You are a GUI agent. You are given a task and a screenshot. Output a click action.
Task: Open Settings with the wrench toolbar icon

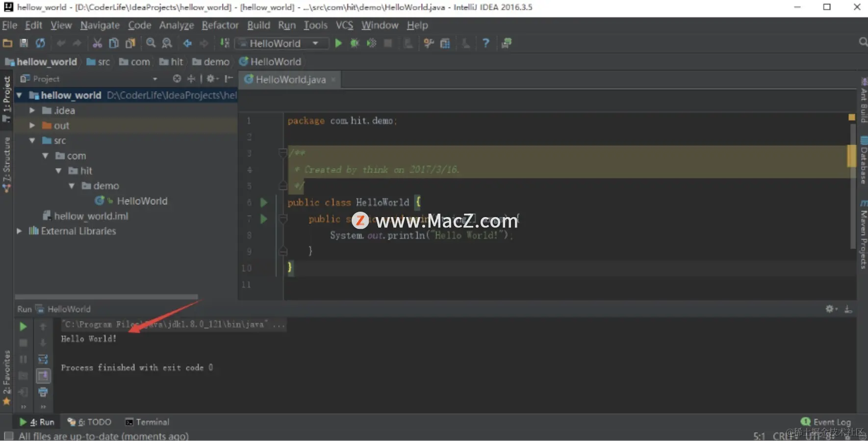point(429,43)
